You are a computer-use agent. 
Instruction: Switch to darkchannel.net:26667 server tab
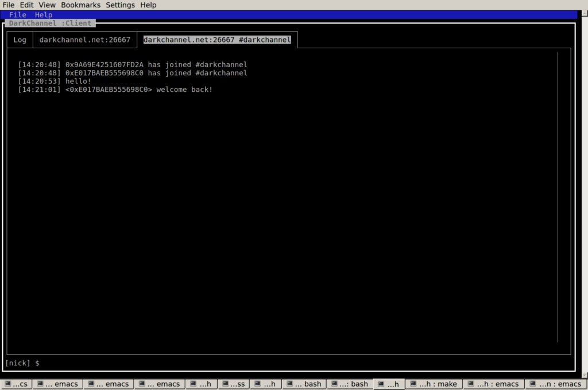[x=84, y=40]
